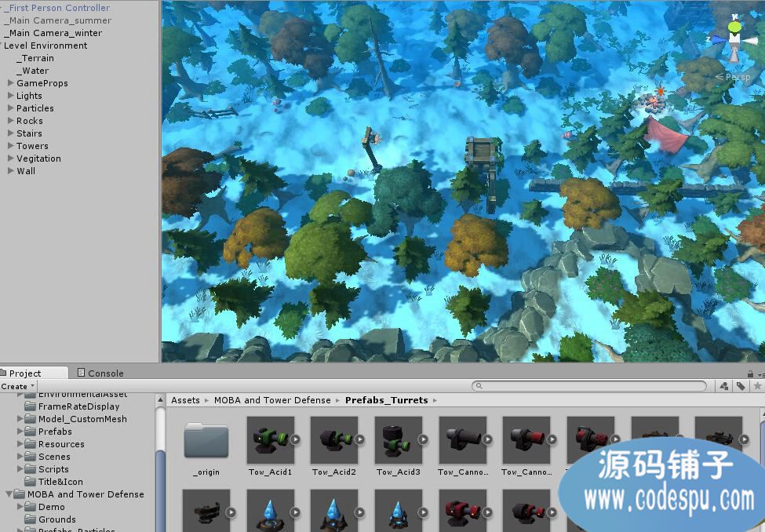Click the favorites star icon in Project search bar
Viewport: 765px width, 532px height.
pyautogui.click(x=757, y=386)
